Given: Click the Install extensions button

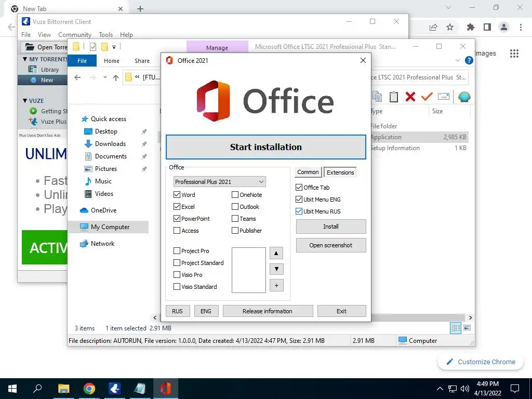Looking at the screenshot, I should coord(331,227).
